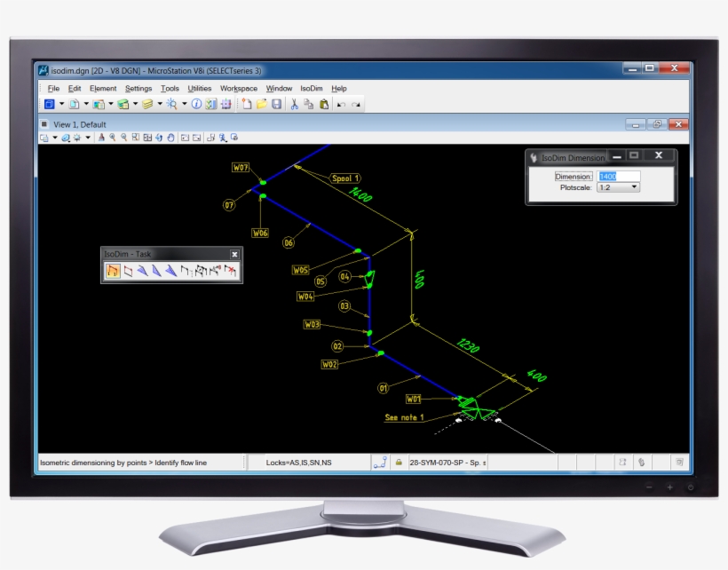
Task: Open the File menu
Action: pos(53,88)
